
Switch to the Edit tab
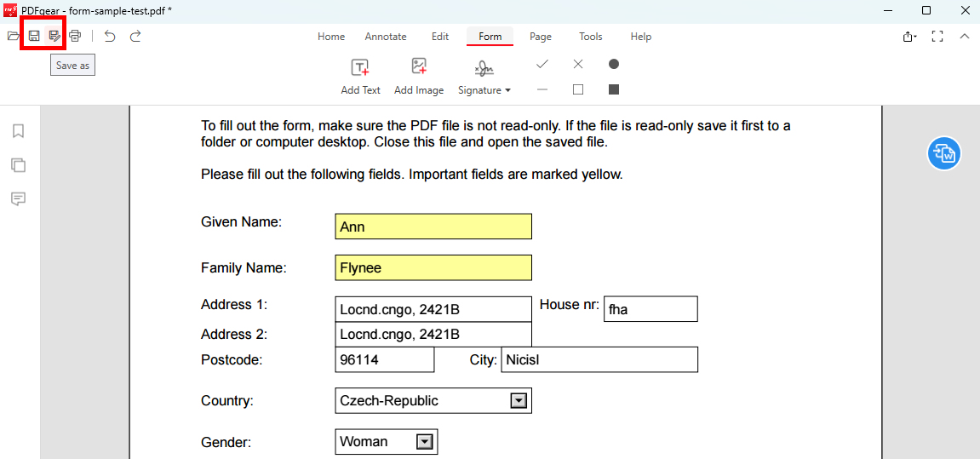(x=440, y=37)
